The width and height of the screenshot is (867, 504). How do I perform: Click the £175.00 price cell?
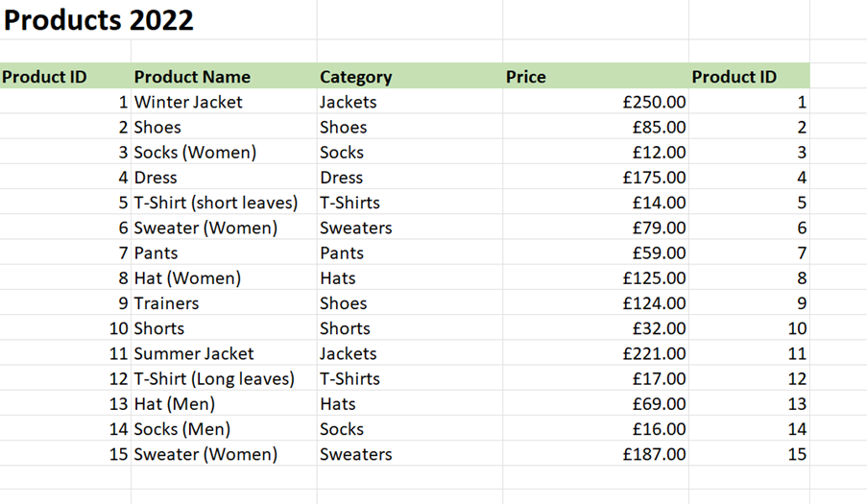click(x=595, y=178)
